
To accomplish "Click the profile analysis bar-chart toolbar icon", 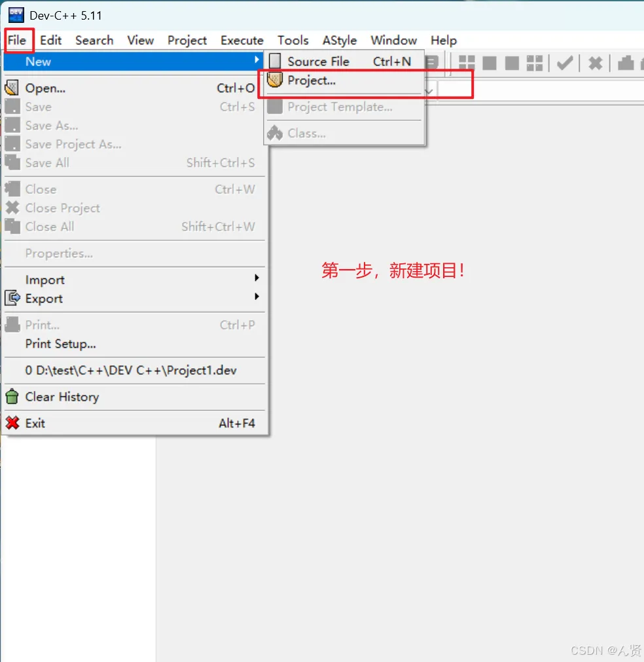I will [626, 64].
